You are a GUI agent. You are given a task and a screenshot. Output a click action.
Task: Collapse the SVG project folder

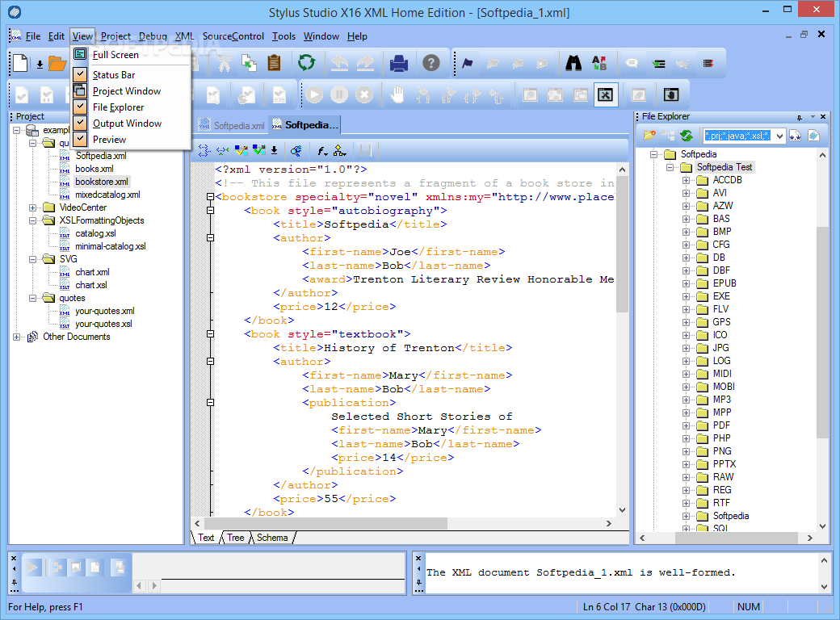pos(32,259)
